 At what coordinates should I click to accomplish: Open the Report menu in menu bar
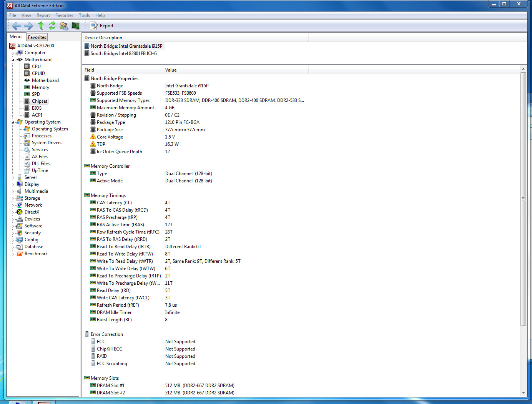coord(43,15)
